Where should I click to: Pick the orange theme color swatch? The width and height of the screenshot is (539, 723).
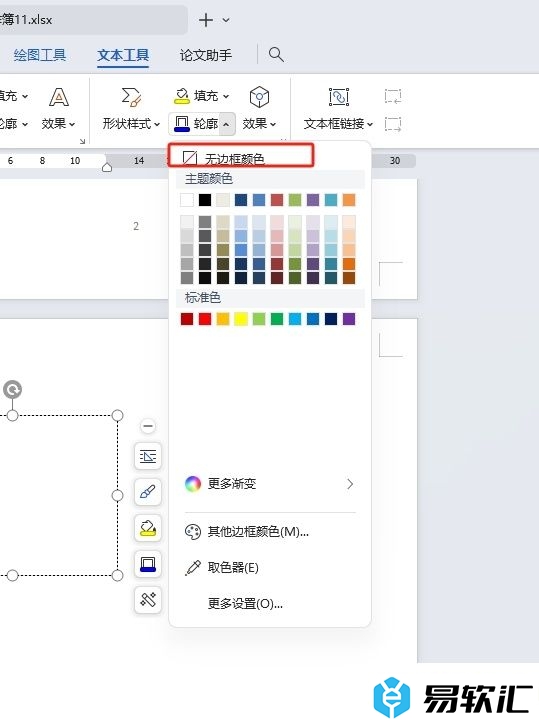coord(349,200)
